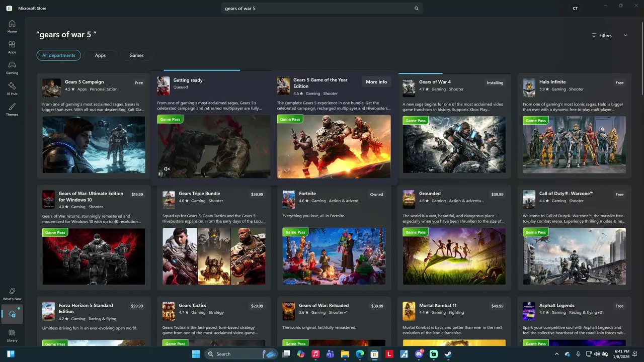This screenshot has width=644, height=362.
Task: Click the taskbar Search box
Action: pos(242,354)
